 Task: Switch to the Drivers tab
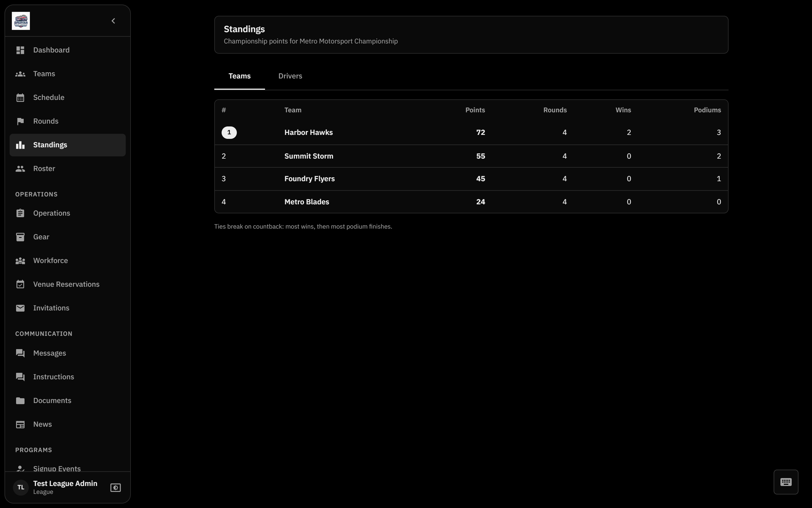290,76
